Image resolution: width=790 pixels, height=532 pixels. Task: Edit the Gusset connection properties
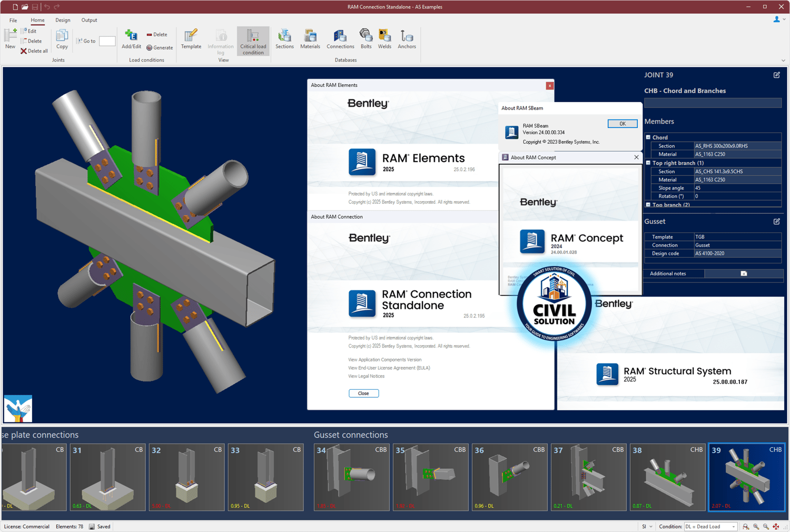click(777, 222)
